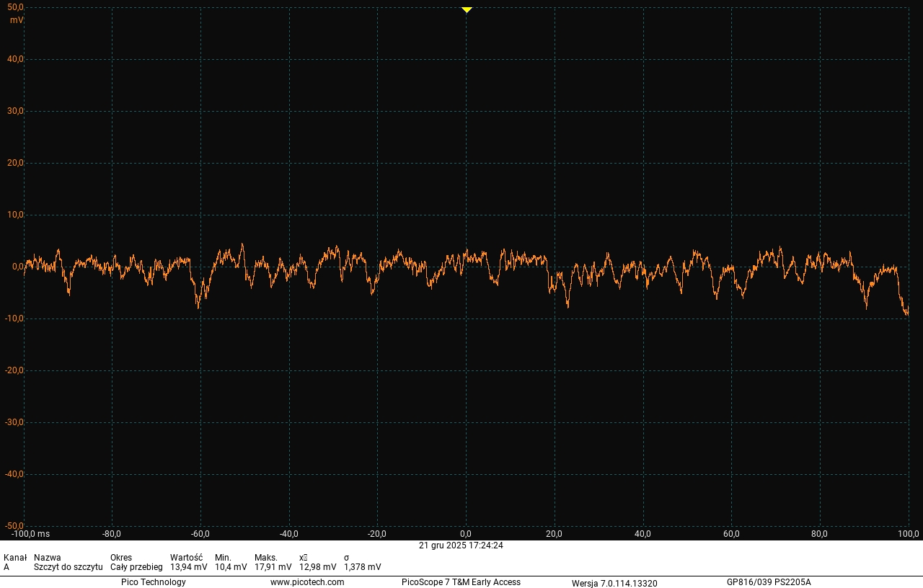Click the yellow trigger marker at top

click(467, 10)
